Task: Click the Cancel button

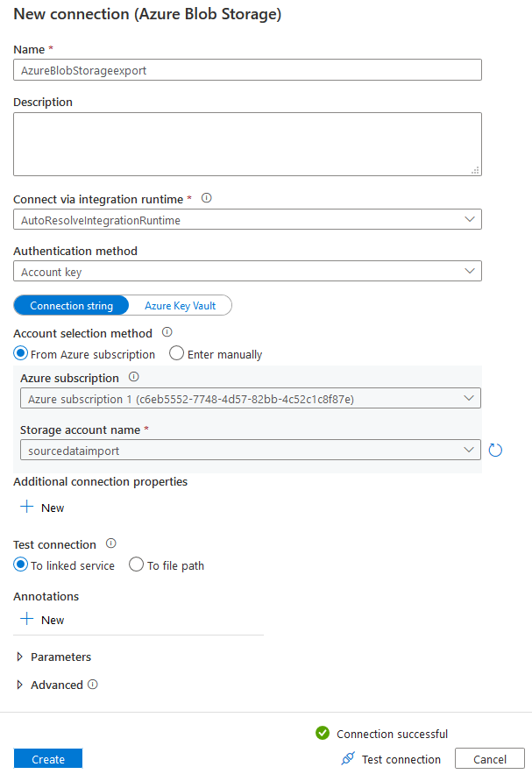Action: point(490,759)
